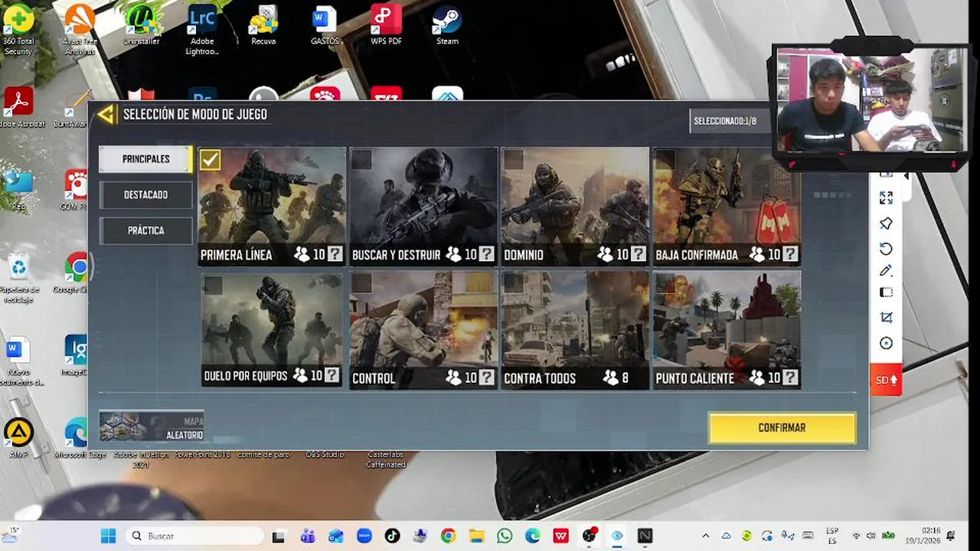Open AIMP desktop shortcut
The image size is (980, 551).
point(18,439)
